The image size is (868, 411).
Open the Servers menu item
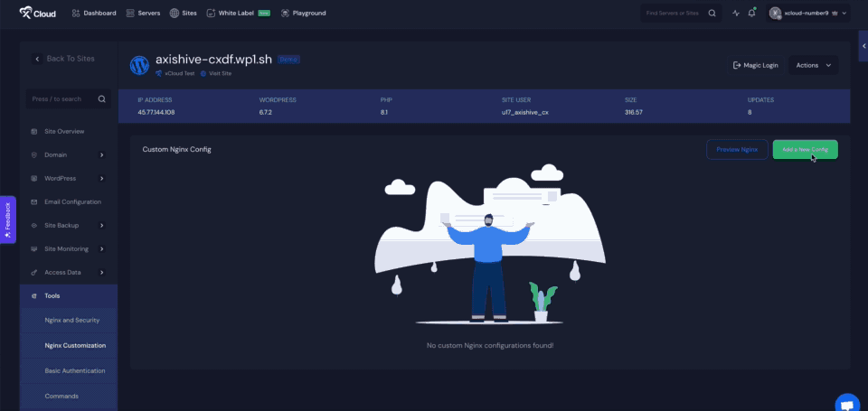point(142,13)
